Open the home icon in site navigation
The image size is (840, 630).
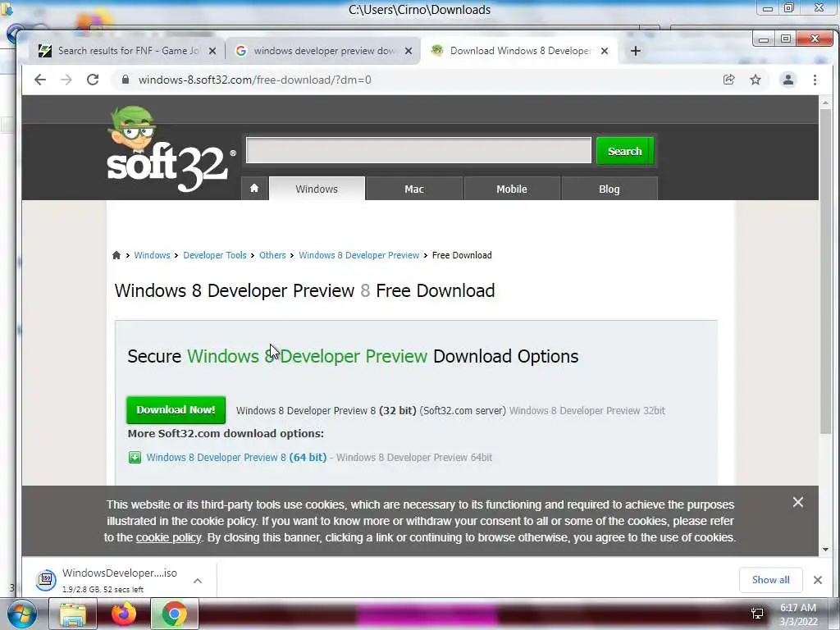coord(254,189)
